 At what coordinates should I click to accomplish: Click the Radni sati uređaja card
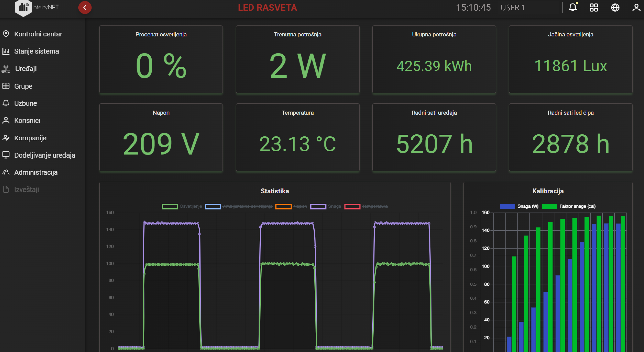(434, 137)
